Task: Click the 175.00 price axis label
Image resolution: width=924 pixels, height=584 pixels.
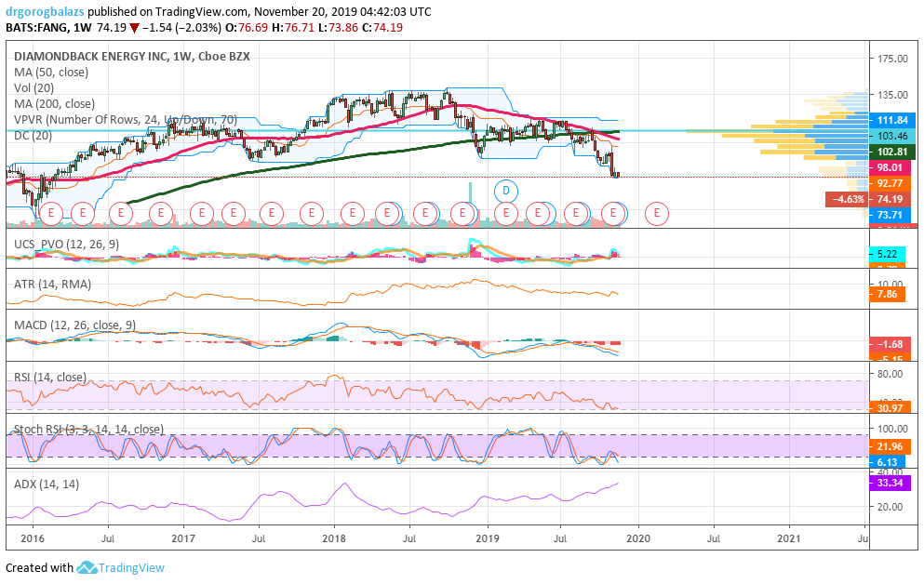Action: pyautogui.click(x=892, y=59)
